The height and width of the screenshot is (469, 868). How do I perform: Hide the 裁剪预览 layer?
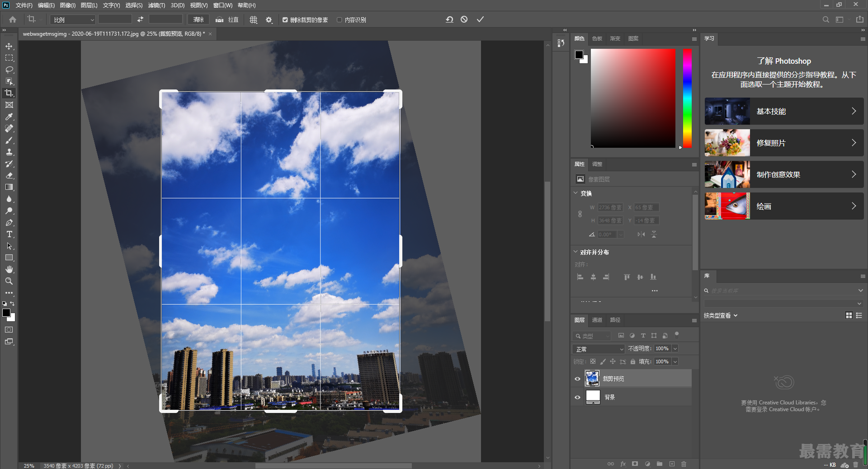coord(577,379)
